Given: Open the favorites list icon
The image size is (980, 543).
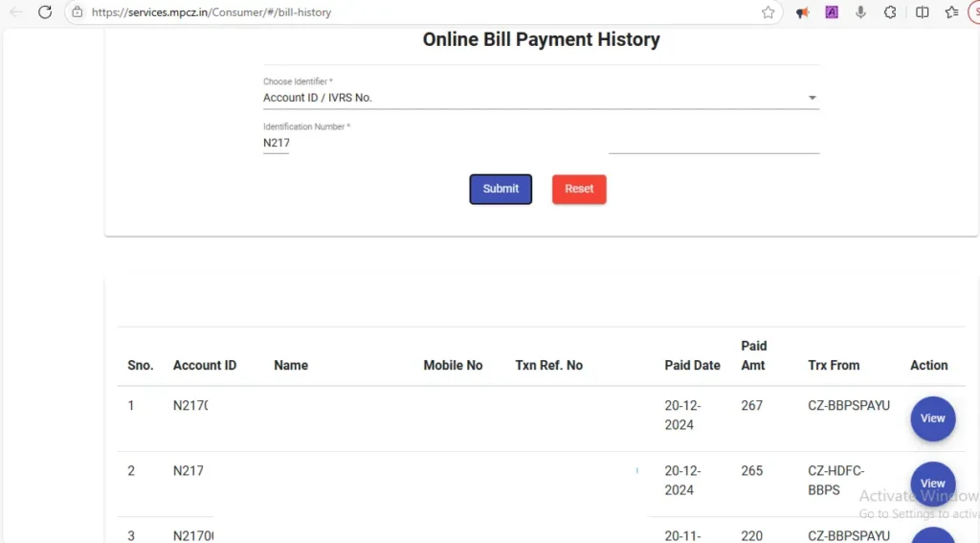Looking at the screenshot, I should (x=951, y=12).
